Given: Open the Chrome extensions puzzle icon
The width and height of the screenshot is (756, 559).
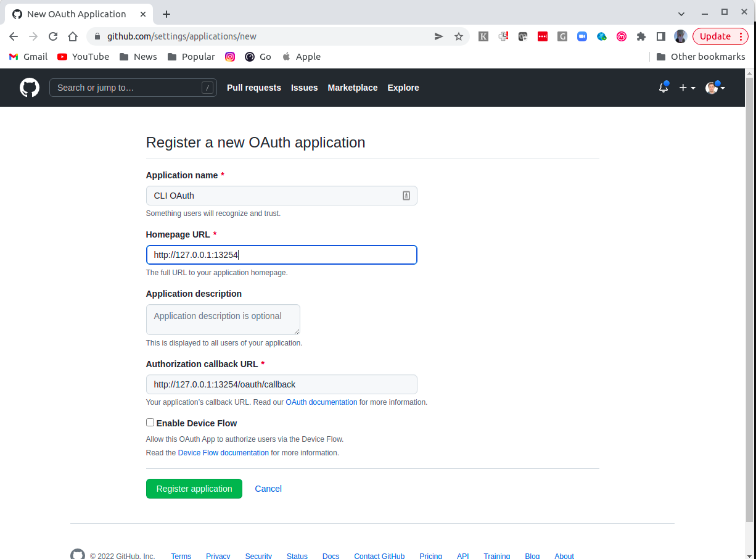Looking at the screenshot, I should point(641,36).
